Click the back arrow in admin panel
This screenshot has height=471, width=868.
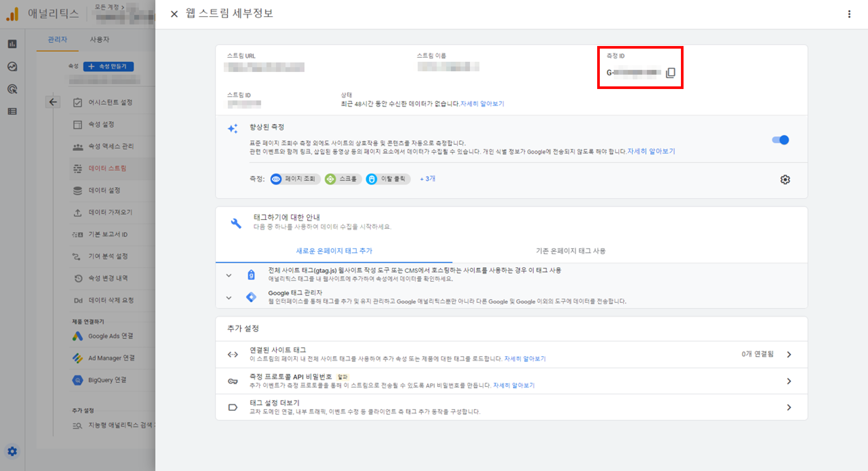pyautogui.click(x=53, y=102)
